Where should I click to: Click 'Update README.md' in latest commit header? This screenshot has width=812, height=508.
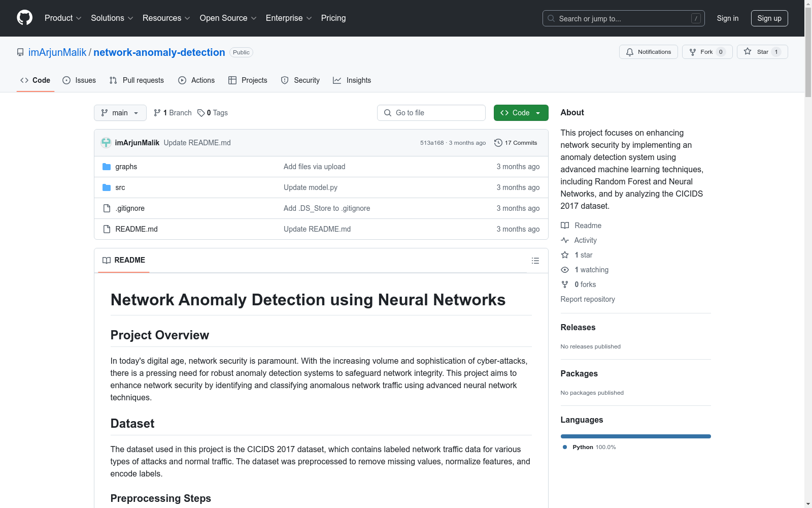pyautogui.click(x=197, y=143)
